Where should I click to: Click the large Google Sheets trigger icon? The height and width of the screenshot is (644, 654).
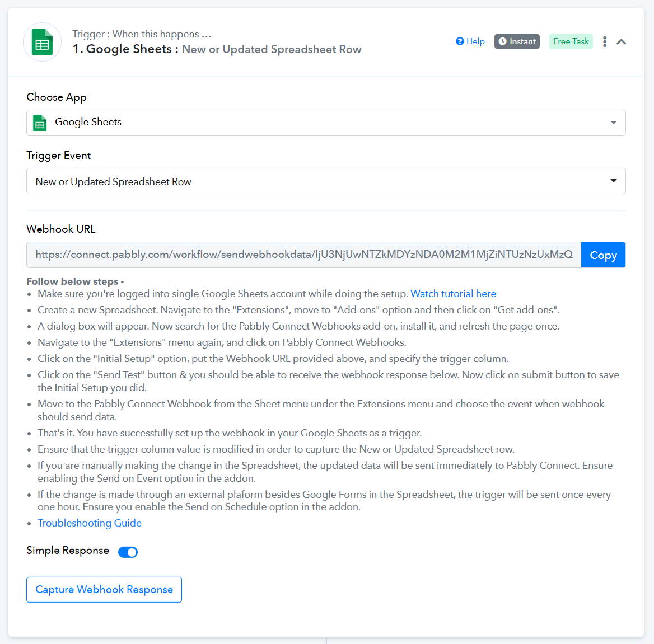click(42, 42)
